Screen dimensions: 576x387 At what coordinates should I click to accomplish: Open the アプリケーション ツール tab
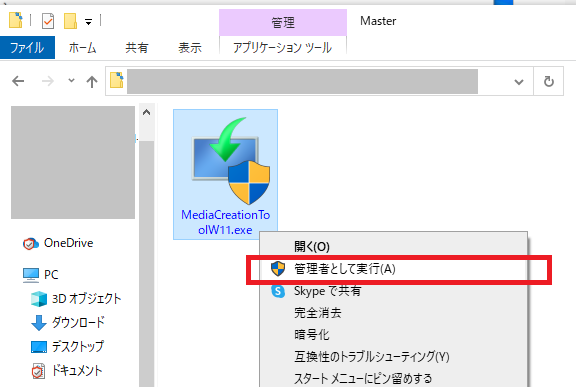[282, 48]
